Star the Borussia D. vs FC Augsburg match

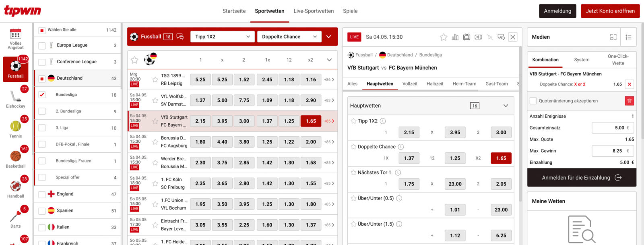click(x=155, y=142)
